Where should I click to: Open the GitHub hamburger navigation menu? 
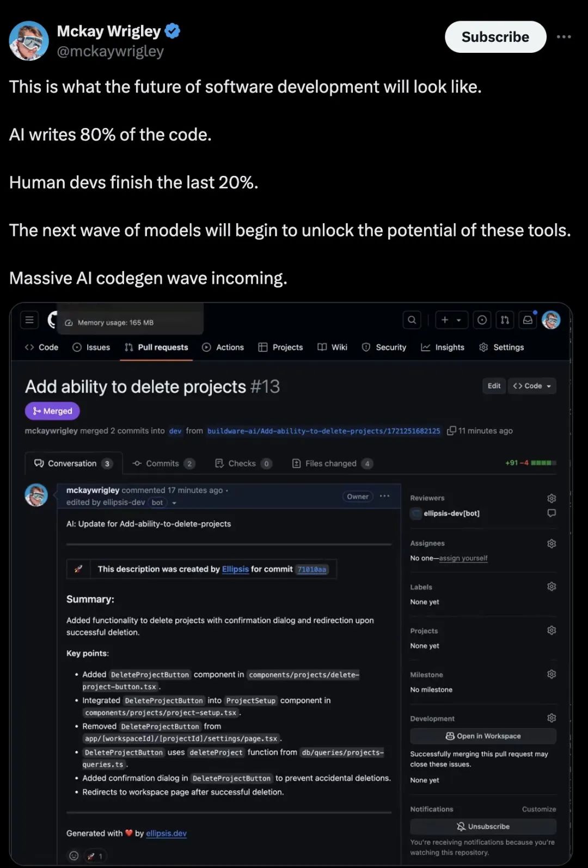(29, 320)
